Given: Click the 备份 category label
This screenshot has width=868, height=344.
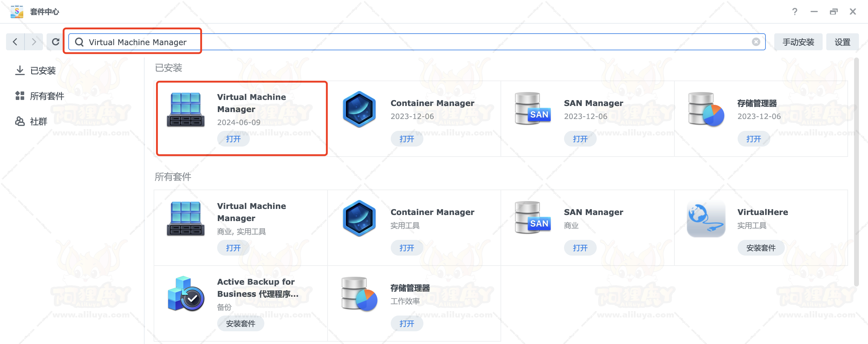Looking at the screenshot, I should coord(224,307).
